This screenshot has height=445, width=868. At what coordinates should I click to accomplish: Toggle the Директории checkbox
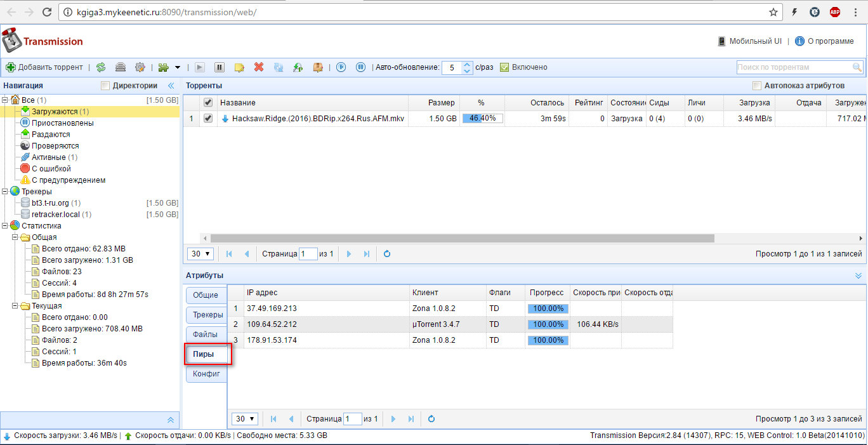pos(106,86)
